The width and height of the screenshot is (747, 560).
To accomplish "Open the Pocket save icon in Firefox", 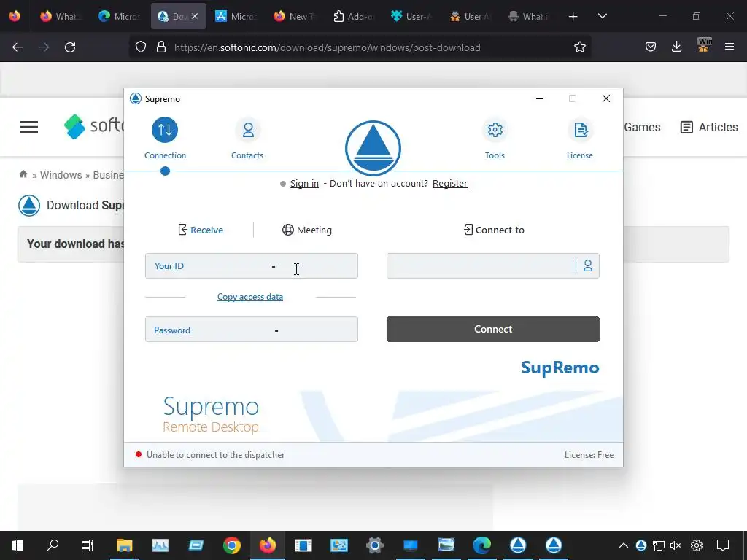I will point(651,47).
